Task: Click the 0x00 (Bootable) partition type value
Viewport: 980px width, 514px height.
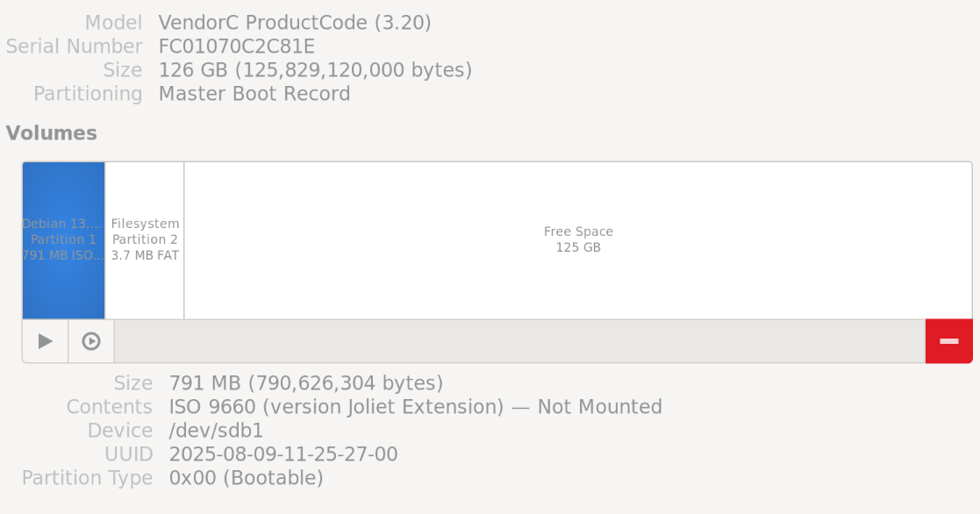Action: point(246,478)
